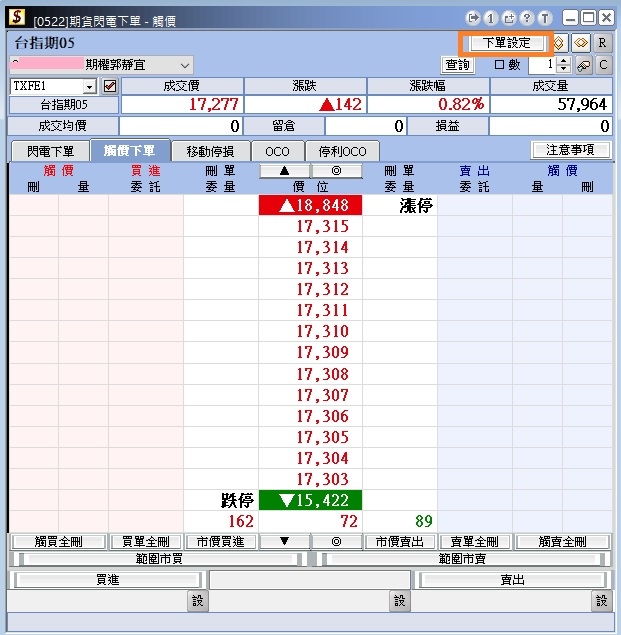This screenshot has height=635, width=621.
Task: Open the 移動停損 tab
Action: (210, 151)
